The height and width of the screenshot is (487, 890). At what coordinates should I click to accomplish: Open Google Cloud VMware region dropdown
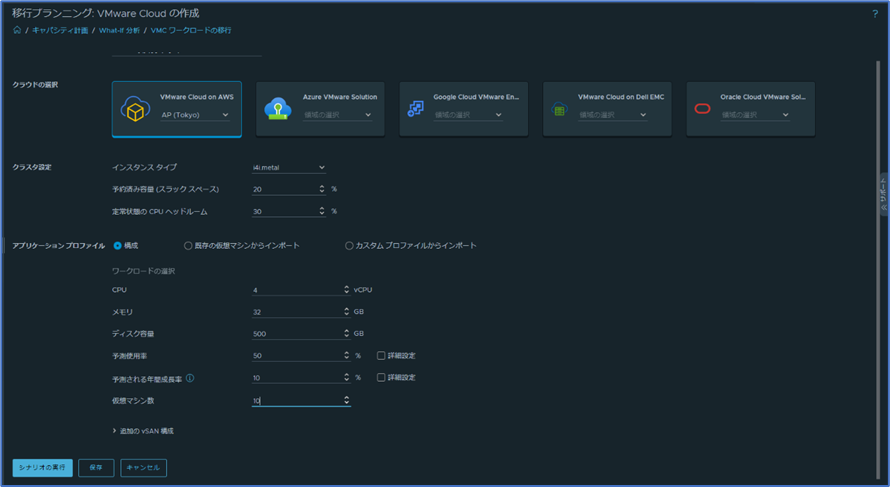(468, 115)
